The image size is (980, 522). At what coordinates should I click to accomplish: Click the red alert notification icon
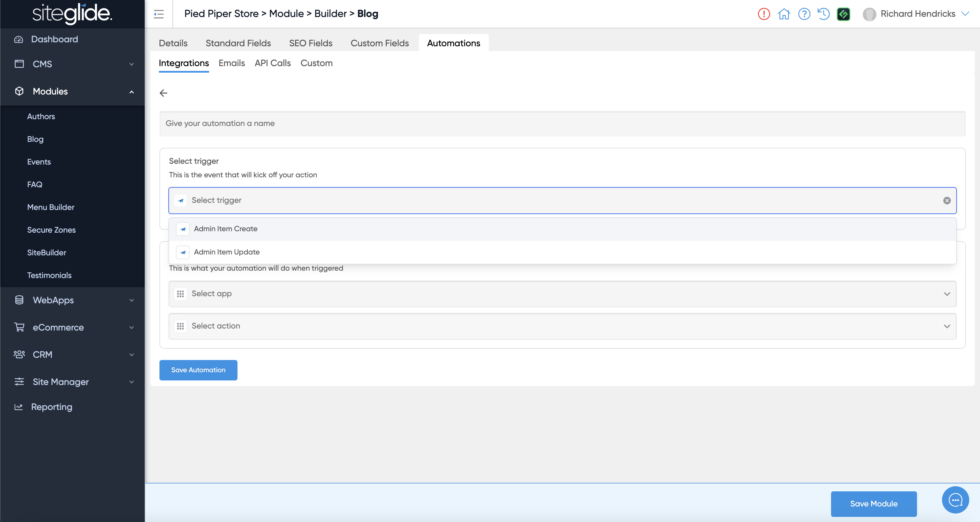click(x=764, y=14)
